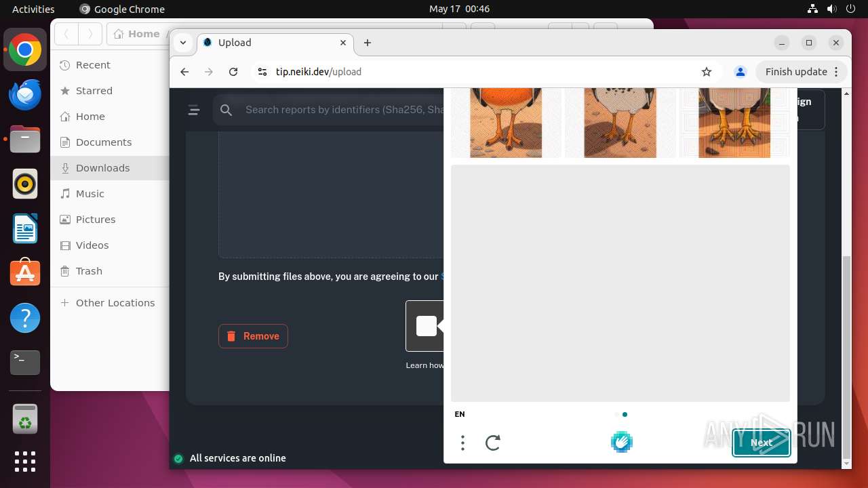Select the Upload tab in Chrome
Viewport: 868px width, 488px height.
pos(275,43)
